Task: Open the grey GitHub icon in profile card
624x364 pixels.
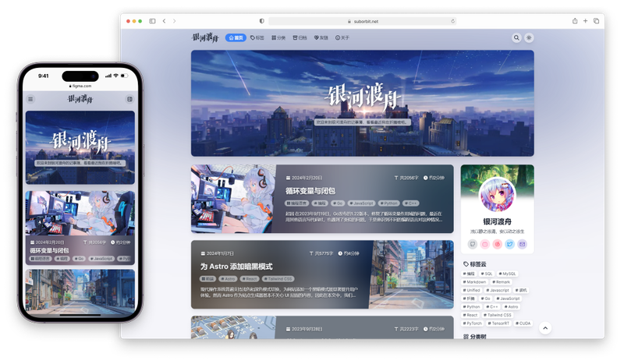Action: (473, 244)
